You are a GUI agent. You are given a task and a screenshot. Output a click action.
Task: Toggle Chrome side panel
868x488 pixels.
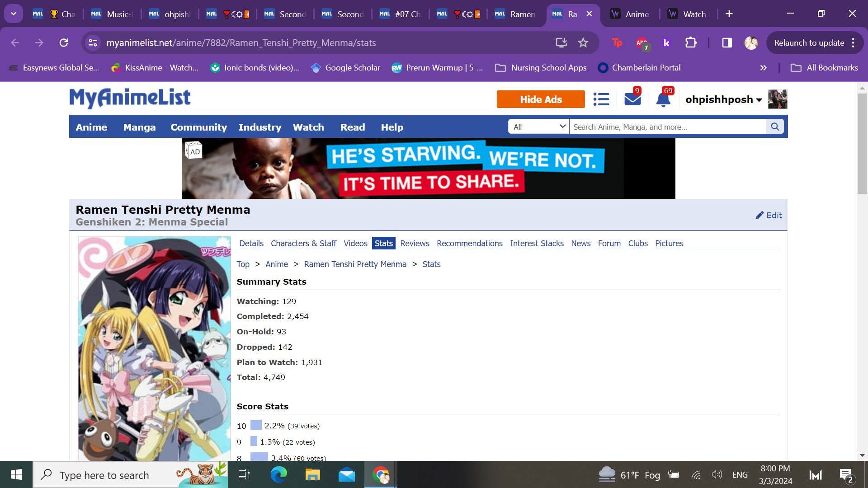[727, 43]
